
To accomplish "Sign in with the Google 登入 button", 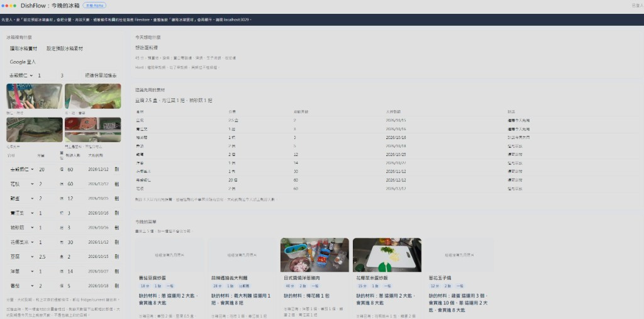I will coord(23,62).
